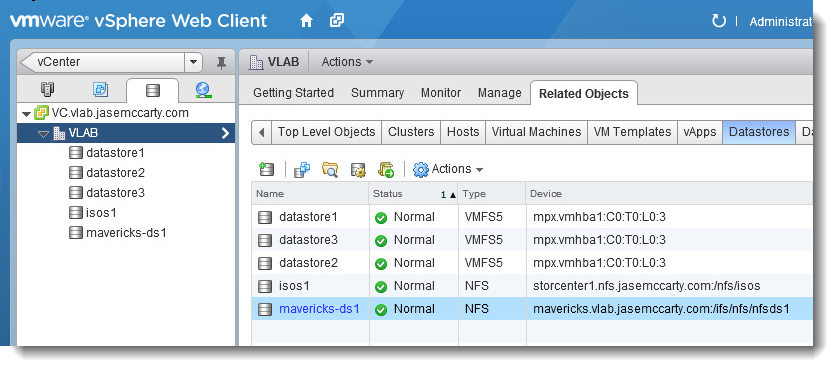
Task: Refresh the vSphere Web Client
Action: [719, 21]
